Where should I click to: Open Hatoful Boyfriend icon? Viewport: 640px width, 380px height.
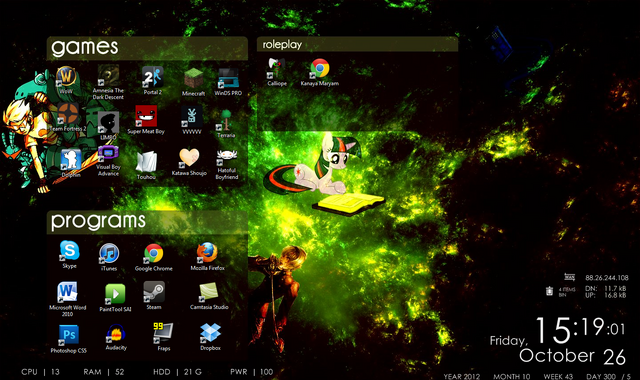[x=227, y=164]
